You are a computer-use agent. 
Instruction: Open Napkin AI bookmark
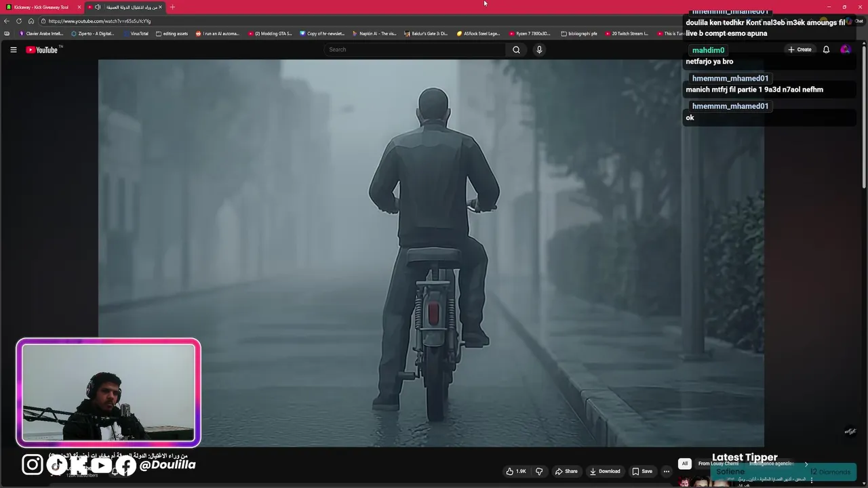tap(374, 33)
